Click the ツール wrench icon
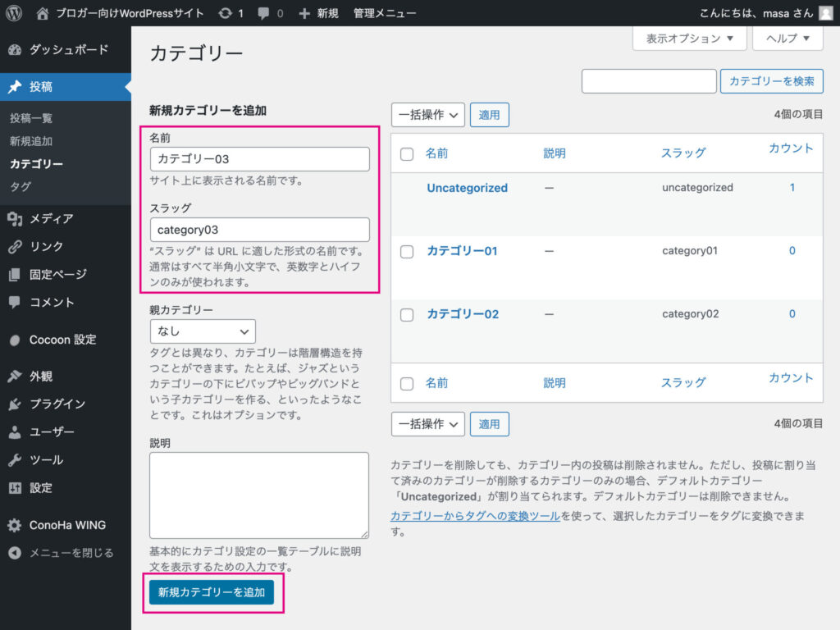This screenshot has width=840, height=630. point(15,459)
